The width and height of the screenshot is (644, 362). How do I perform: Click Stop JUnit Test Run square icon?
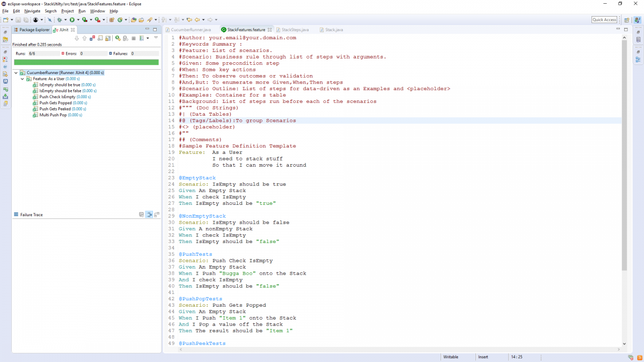[134, 38]
